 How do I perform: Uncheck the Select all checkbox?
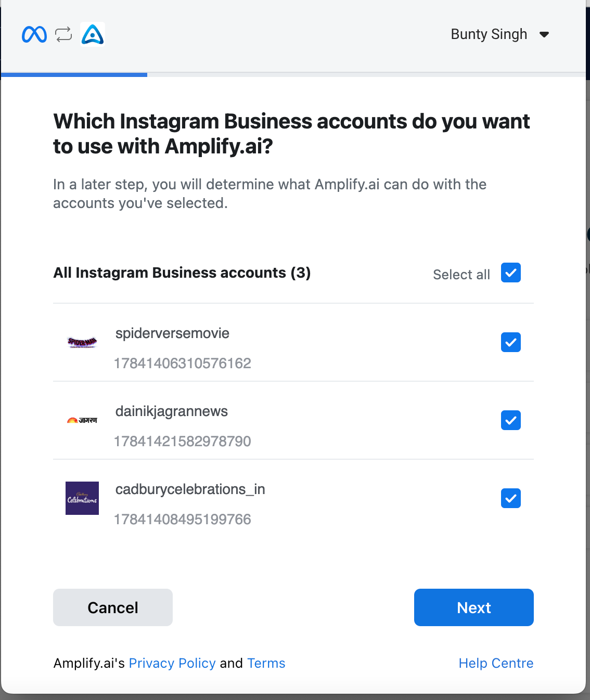[x=511, y=273]
